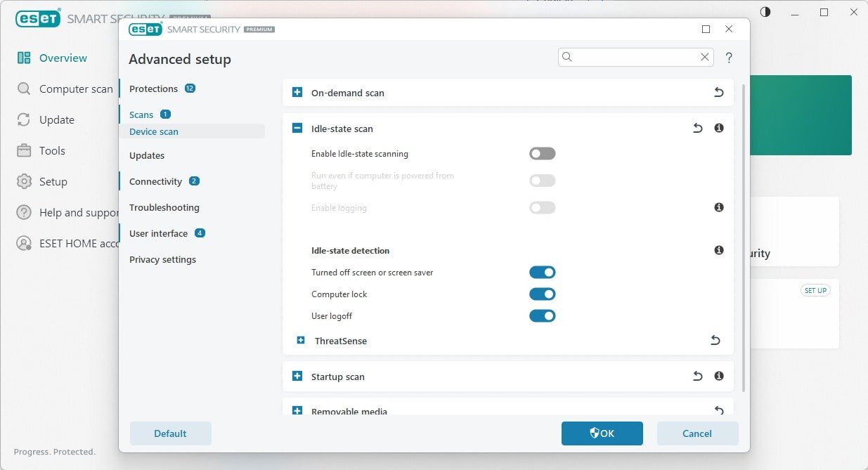The width and height of the screenshot is (868, 470).
Task: Open Troubleshooting category
Action: point(164,207)
